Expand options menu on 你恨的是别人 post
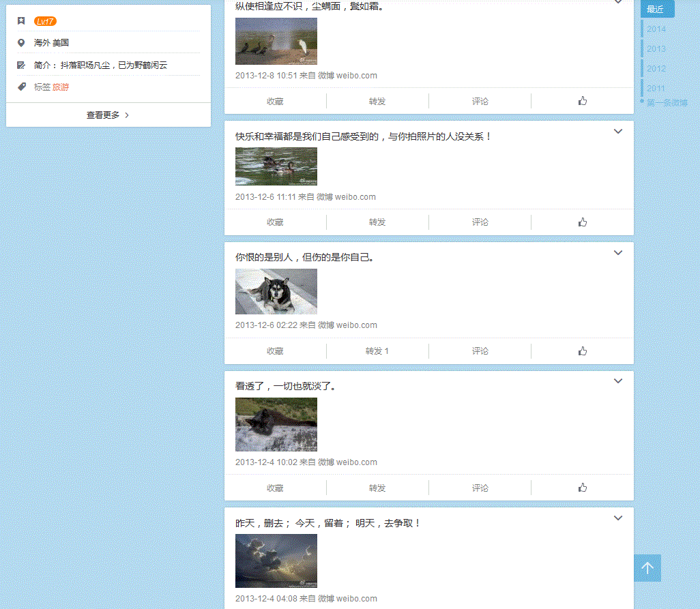 point(618,253)
